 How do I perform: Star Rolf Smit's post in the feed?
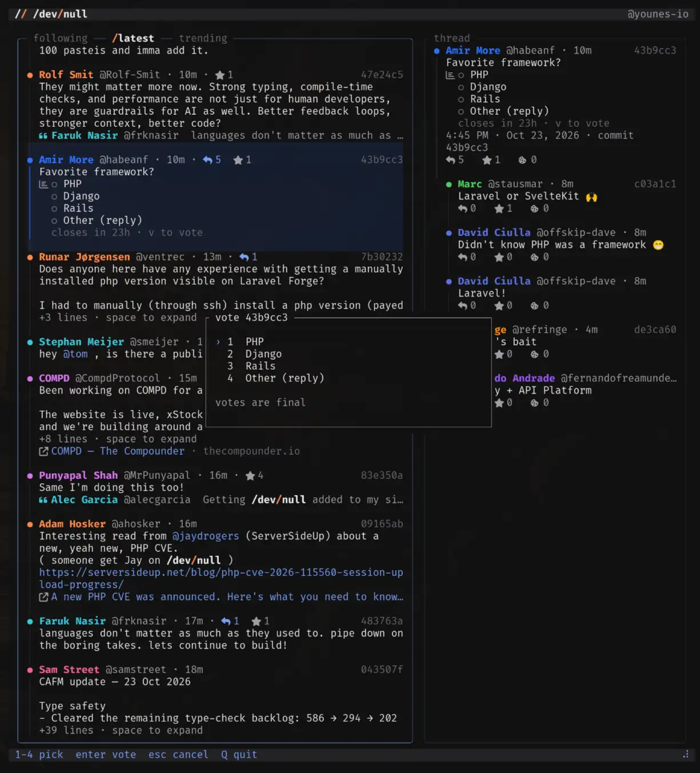[219, 75]
